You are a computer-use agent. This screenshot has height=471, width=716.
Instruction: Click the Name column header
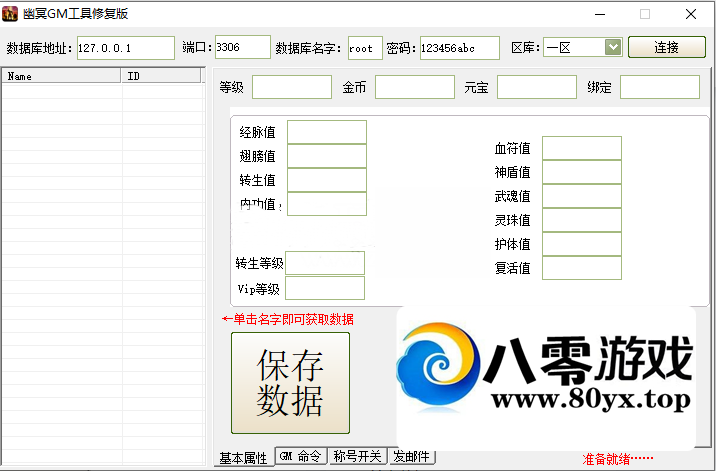pyautogui.click(x=60, y=76)
